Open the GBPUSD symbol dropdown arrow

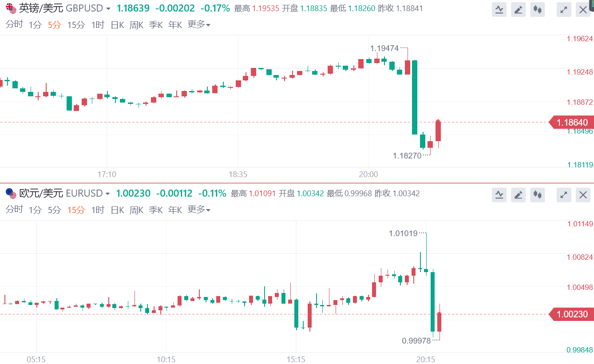click(x=108, y=8)
